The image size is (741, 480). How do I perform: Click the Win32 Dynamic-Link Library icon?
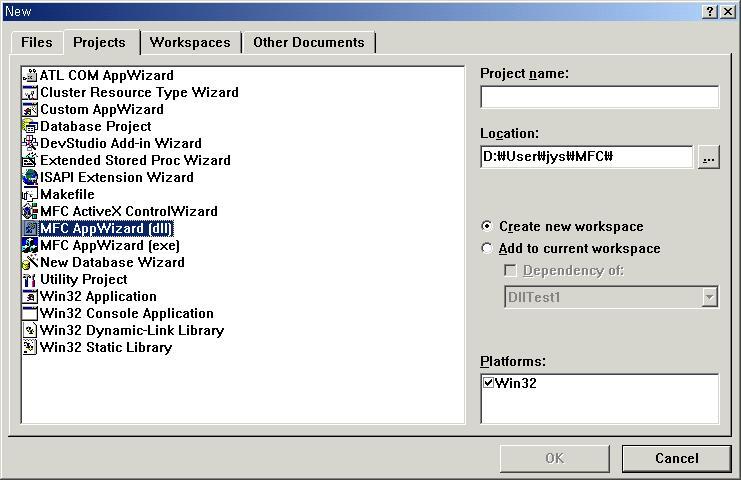click(30, 330)
